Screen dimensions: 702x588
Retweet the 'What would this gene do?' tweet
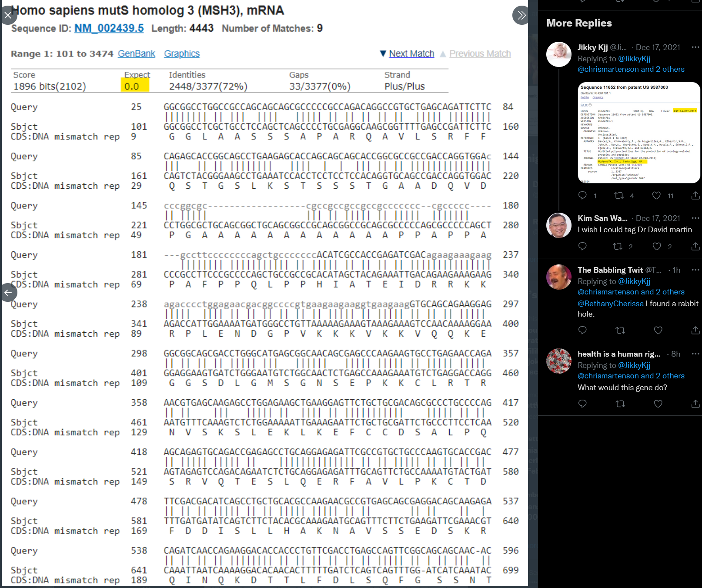(621, 404)
